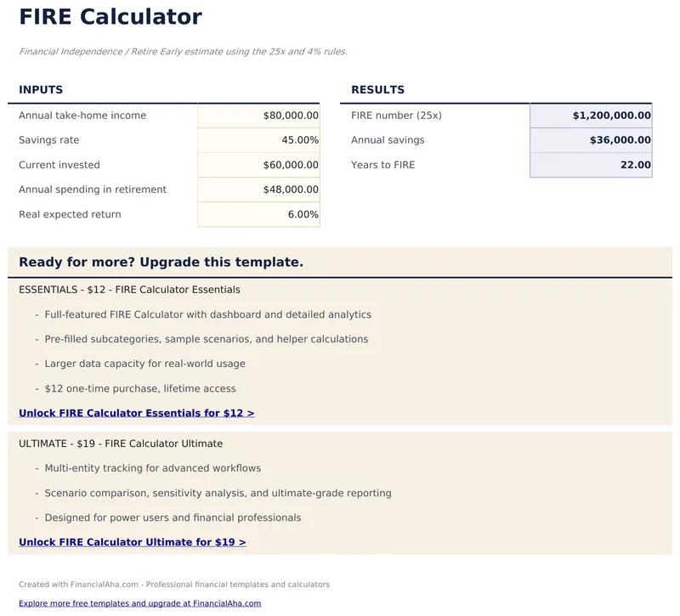
Task: Select the INPUTS section header
Action: [x=41, y=90]
